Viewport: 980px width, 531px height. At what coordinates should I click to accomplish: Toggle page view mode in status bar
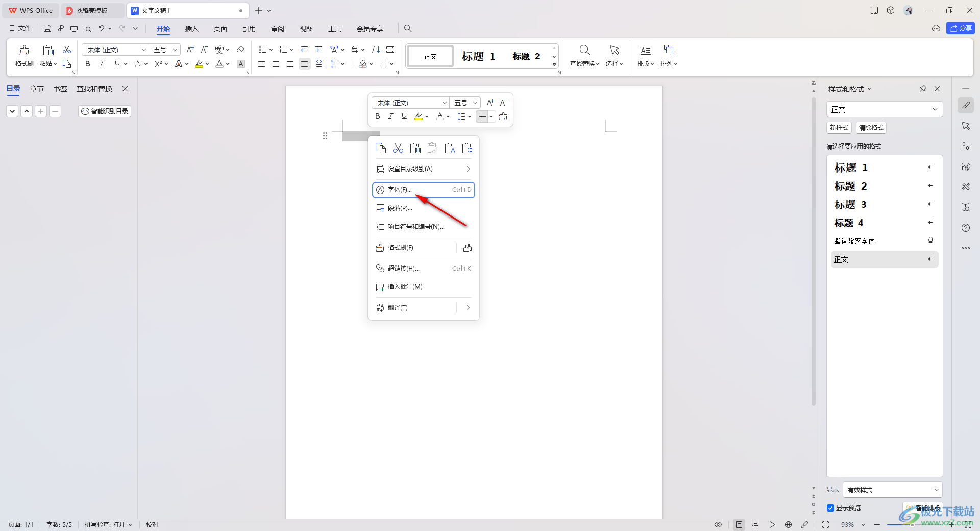pos(739,524)
